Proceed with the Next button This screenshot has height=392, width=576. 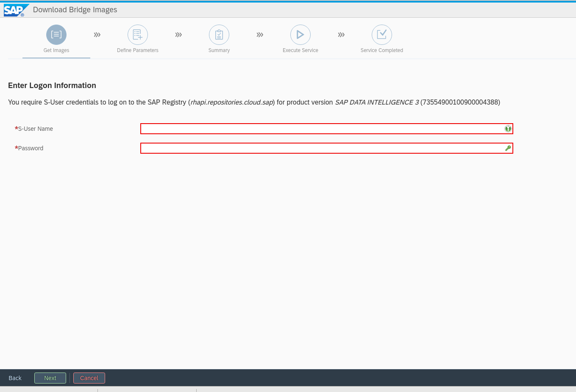[x=50, y=378]
